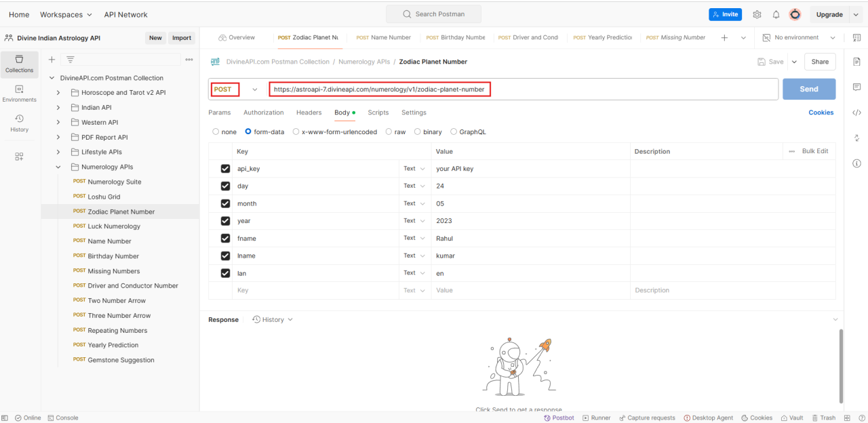The width and height of the screenshot is (868, 423).
Task: Switch to the Headers tab
Action: coord(309,113)
